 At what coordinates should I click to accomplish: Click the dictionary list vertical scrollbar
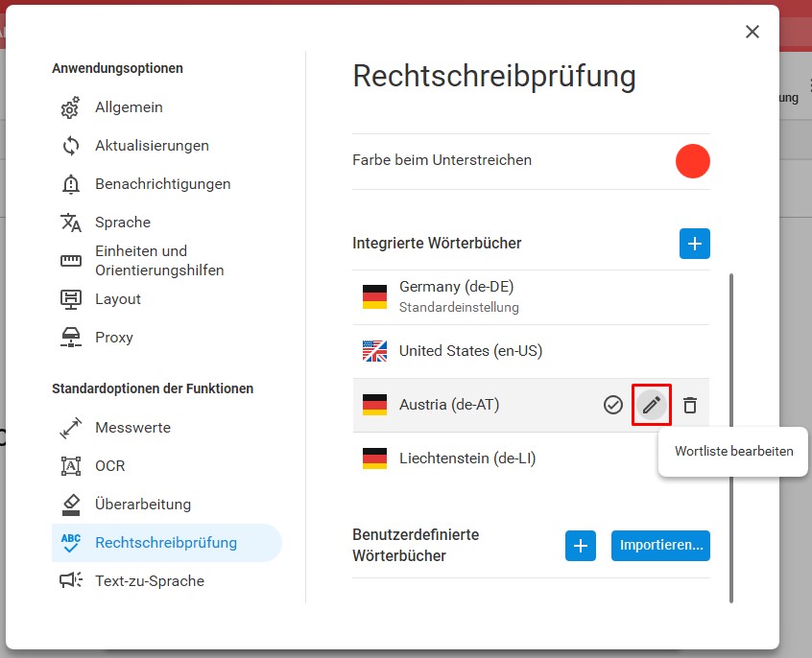(x=731, y=438)
